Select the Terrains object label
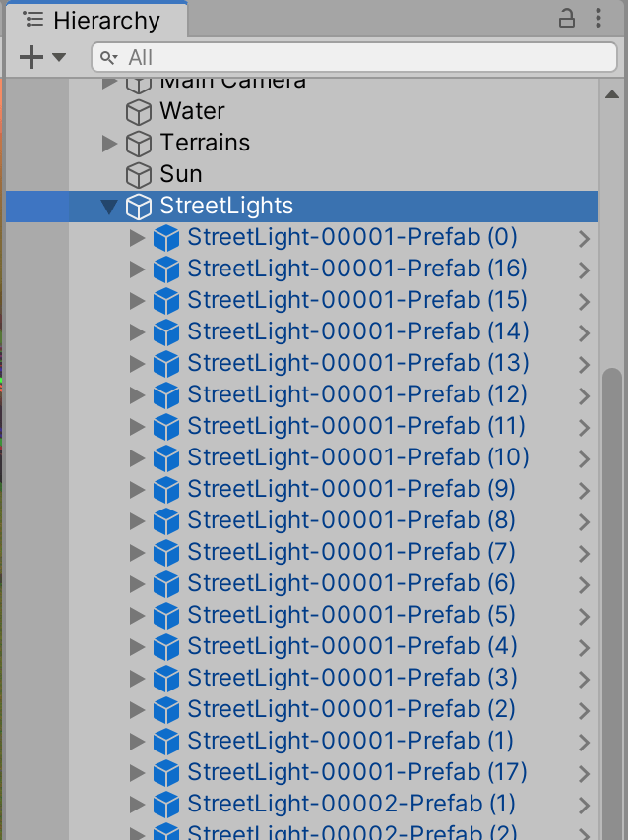Image resolution: width=628 pixels, height=840 pixels. 205,143
